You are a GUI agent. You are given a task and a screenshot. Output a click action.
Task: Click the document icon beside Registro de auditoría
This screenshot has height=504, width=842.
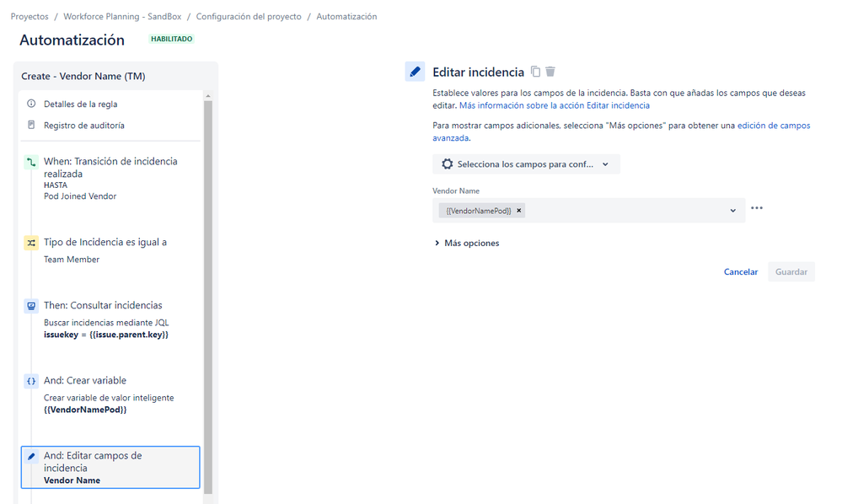pyautogui.click(x=31, y=125)
